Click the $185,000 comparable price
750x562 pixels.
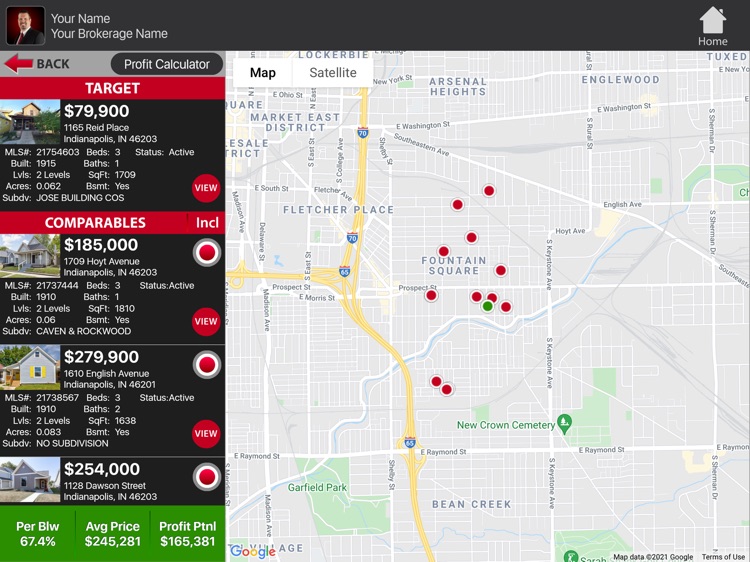pos(101,245)
